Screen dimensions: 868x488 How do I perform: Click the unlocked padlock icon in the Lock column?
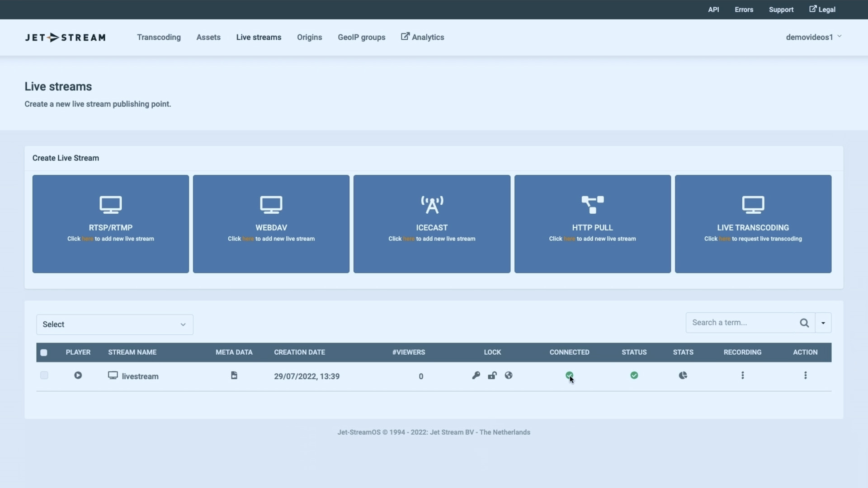[492, 375]
